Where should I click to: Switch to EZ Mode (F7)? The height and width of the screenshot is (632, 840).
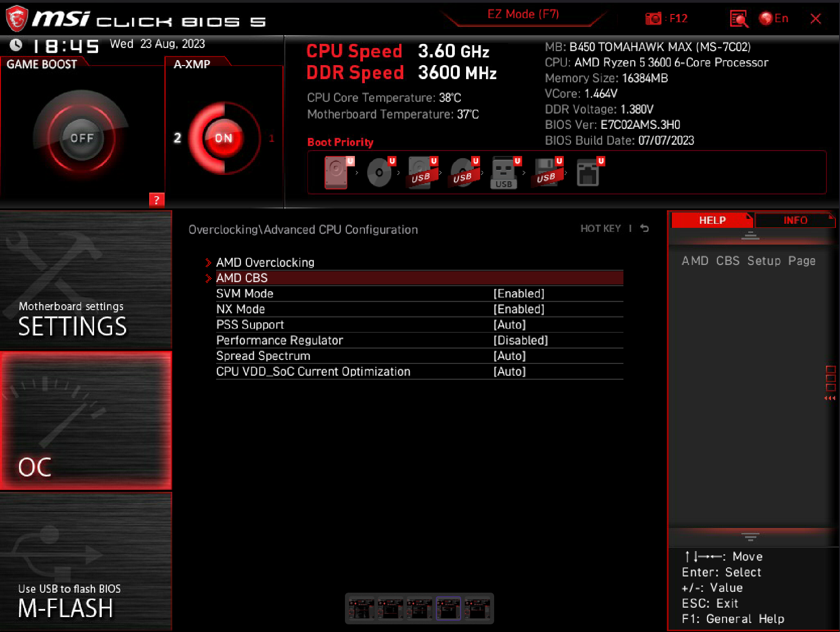[x=523, y=14]
